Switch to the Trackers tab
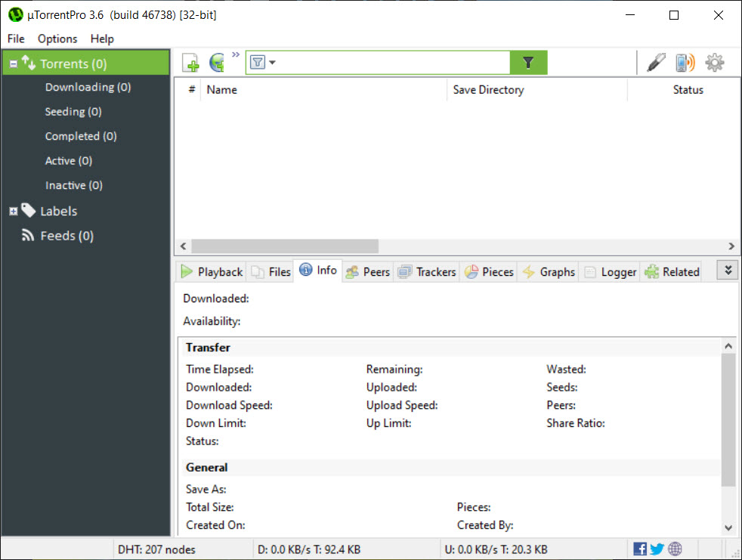 point(428,272)
